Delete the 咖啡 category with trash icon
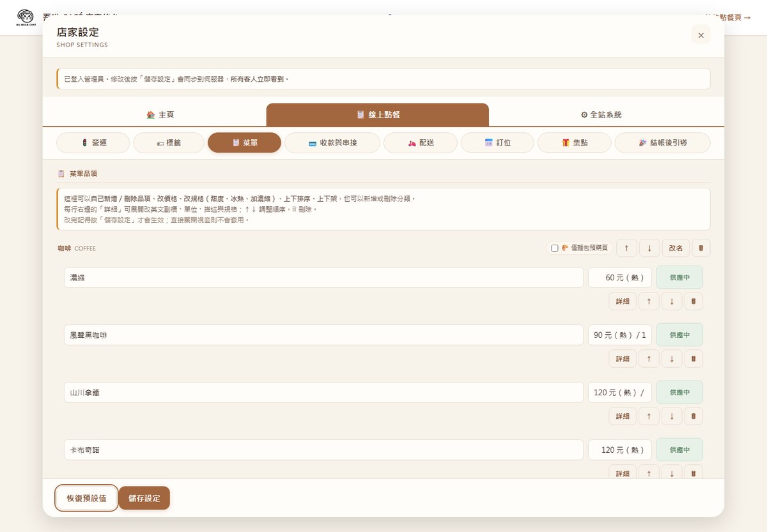Viewport: 767px width, 532px height. [701, 248]
